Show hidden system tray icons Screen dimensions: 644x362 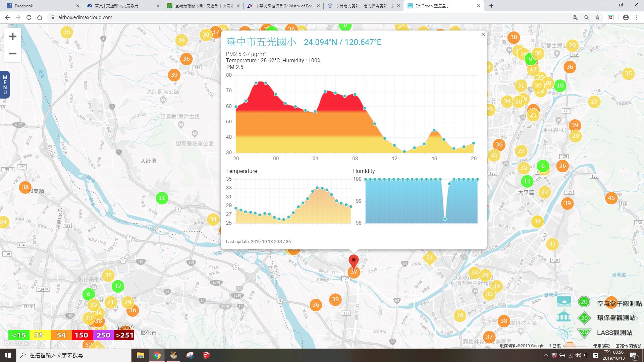point(546,355)
